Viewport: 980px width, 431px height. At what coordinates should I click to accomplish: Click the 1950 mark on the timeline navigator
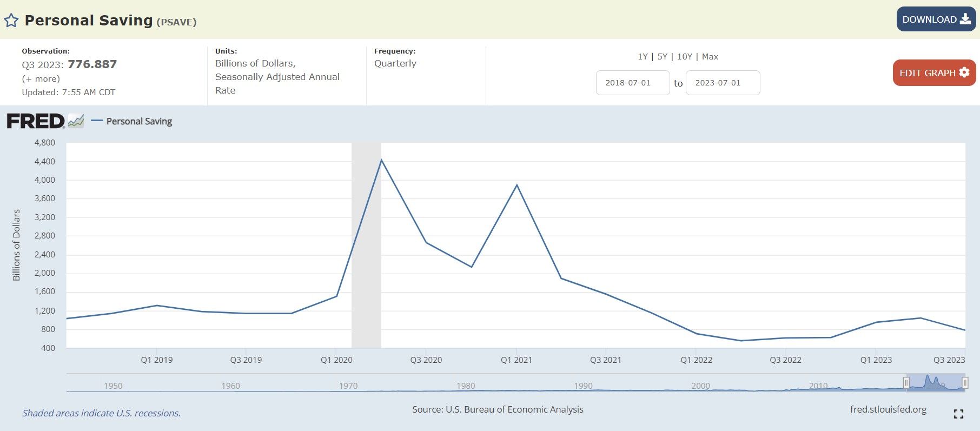(x=113, y=386)
